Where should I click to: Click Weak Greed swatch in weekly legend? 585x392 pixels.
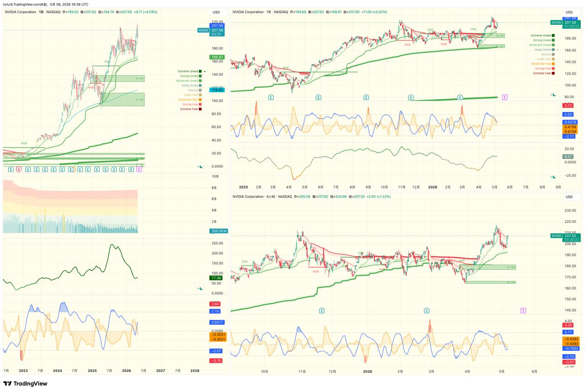click(x=200, y=85)
